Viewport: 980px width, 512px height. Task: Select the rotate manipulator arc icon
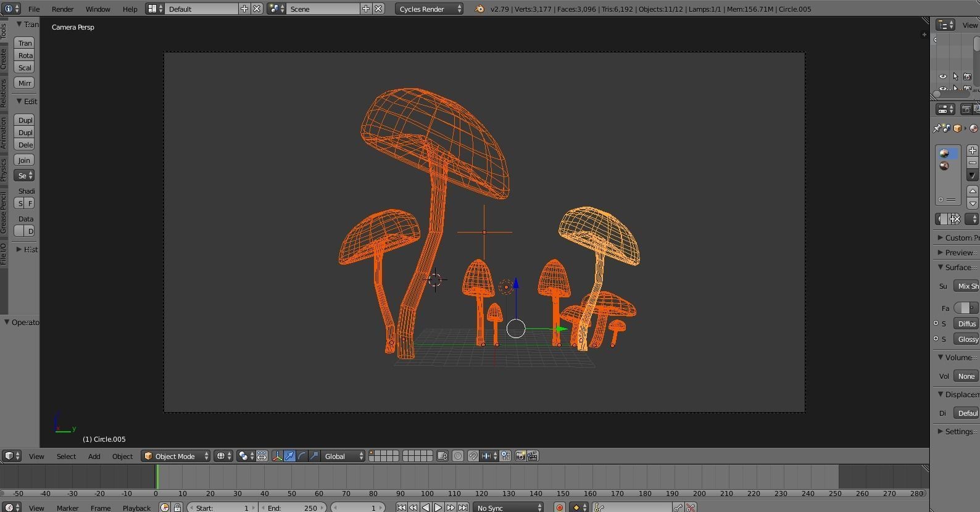[302, 456]
